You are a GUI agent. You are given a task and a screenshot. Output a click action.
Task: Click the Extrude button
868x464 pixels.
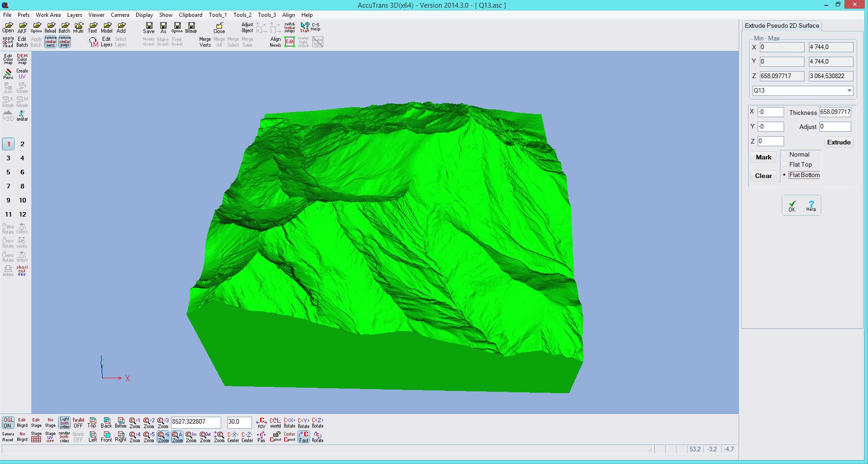(x=838, y=142)
